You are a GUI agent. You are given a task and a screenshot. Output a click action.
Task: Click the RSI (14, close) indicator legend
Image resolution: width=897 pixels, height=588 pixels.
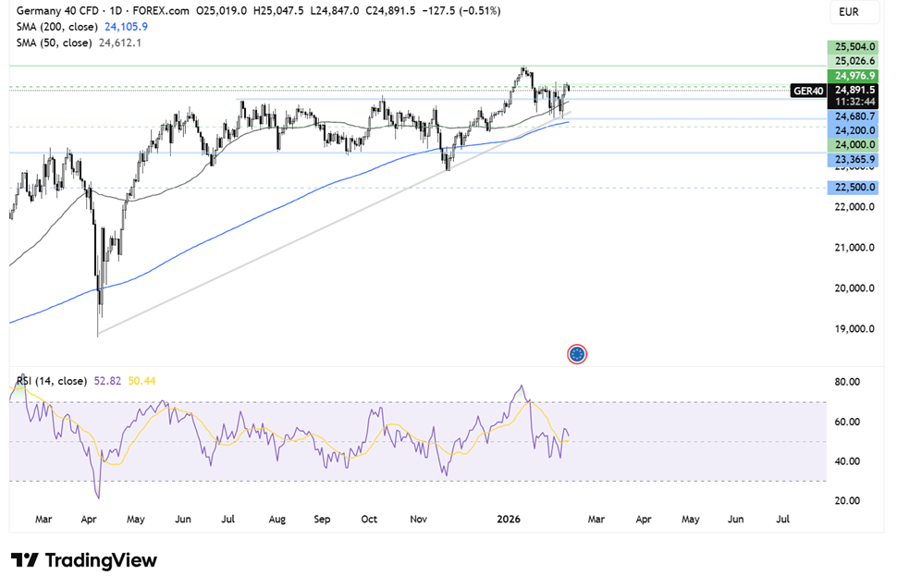coord(52,381)
